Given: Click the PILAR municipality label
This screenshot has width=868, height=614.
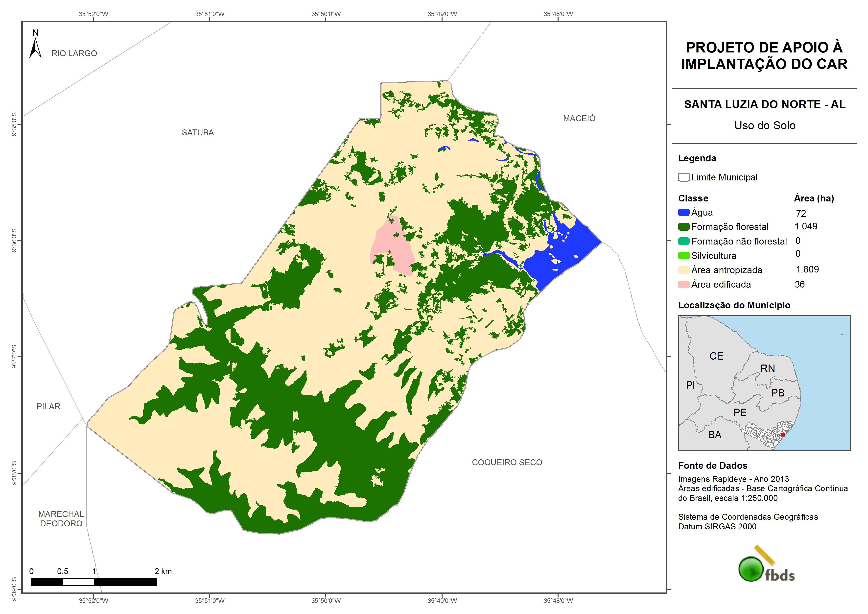Looking at the screenshot, I should (x=48, y=406).
